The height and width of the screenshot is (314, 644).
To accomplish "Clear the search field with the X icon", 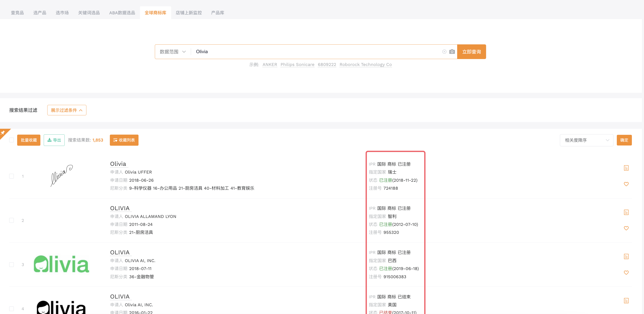I will (444, 52).
